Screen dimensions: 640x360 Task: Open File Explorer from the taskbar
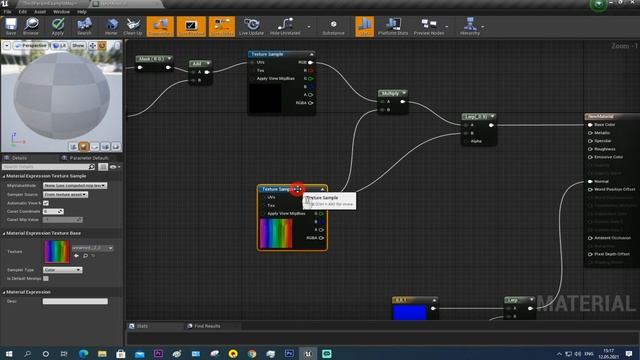pyautogui.click(x=102, y=353)
